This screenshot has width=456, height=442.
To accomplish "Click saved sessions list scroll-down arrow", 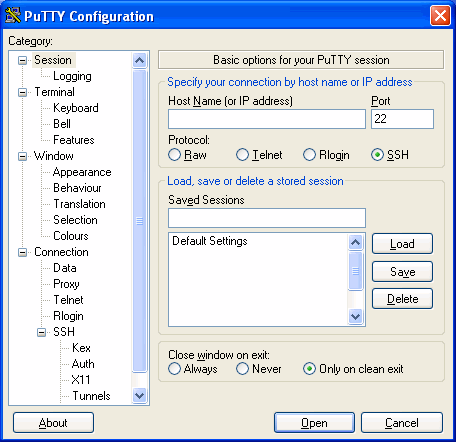I will 355,316.
